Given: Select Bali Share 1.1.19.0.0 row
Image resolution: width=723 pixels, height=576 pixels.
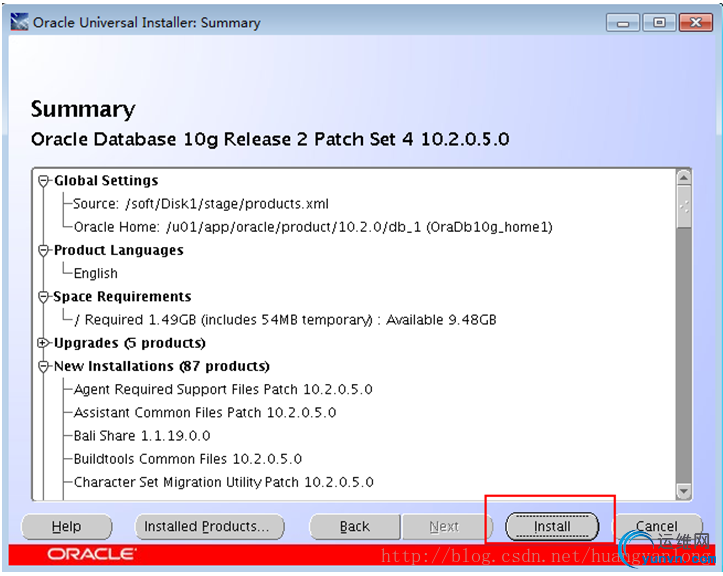Looking at the screenshot, I should pyautogui.click(x=142, y=436).
